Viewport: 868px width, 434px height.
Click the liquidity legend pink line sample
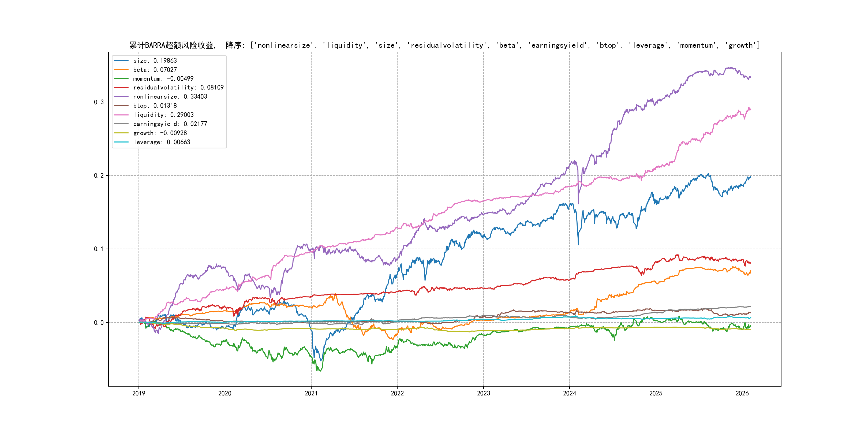point(121,115)
